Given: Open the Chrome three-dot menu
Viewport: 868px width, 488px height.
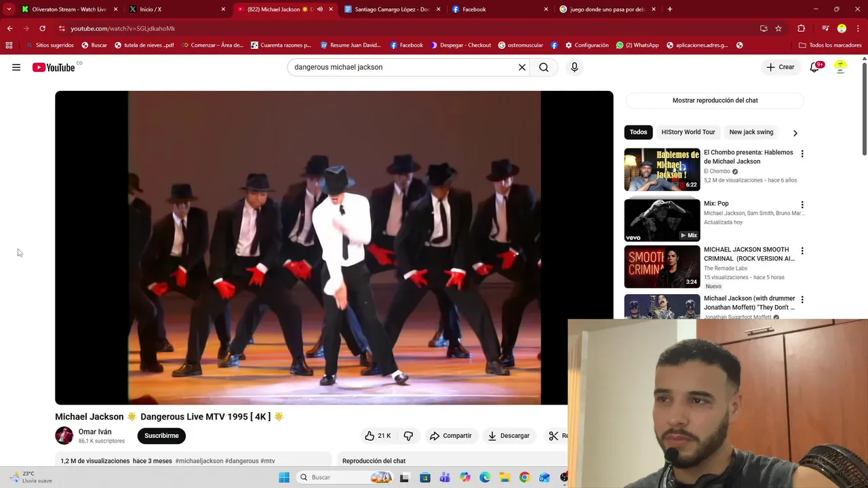Looking at the screenshot, I should (857, 28).
